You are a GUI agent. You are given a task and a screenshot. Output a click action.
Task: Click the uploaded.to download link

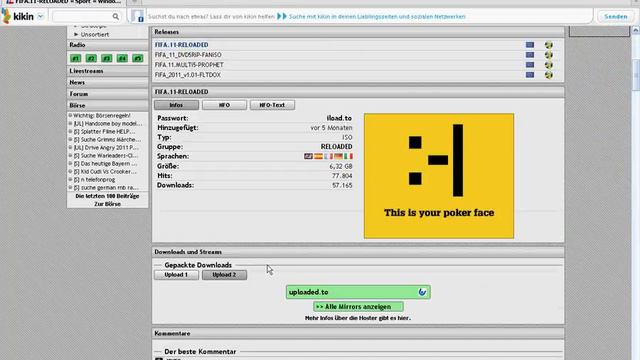click(358, 292)
